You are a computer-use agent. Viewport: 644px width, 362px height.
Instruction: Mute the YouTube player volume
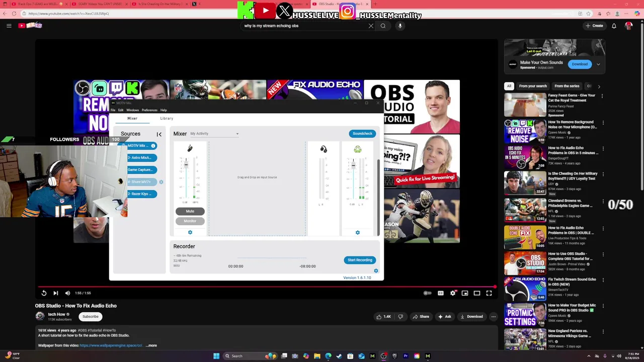[67, 293]
